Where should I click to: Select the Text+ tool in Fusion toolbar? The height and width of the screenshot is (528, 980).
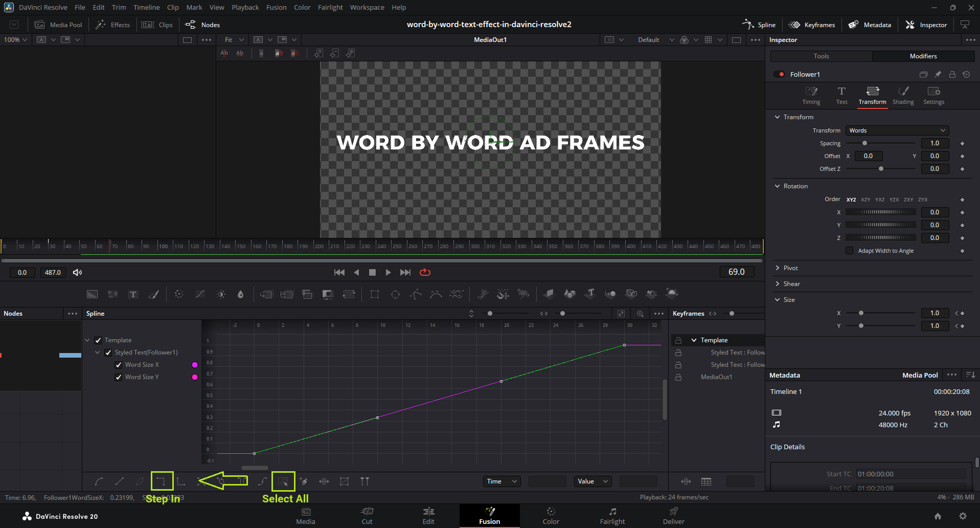point(133,294)
